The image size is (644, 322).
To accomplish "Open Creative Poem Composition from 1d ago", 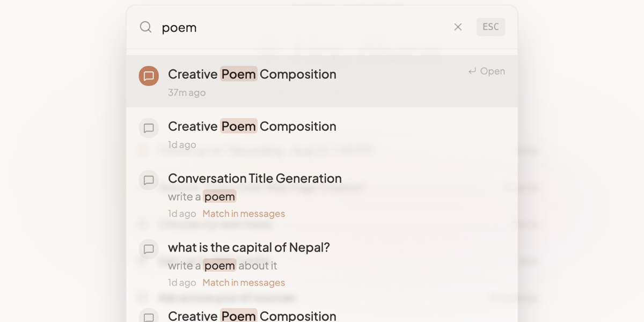I will [x=322, y=133].
